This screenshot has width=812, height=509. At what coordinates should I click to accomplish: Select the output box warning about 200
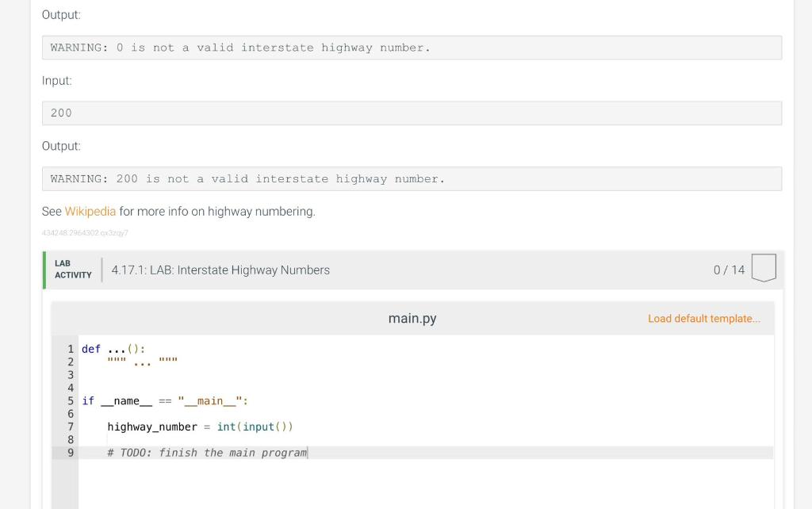pyautogui.click(x=412, y=178)
